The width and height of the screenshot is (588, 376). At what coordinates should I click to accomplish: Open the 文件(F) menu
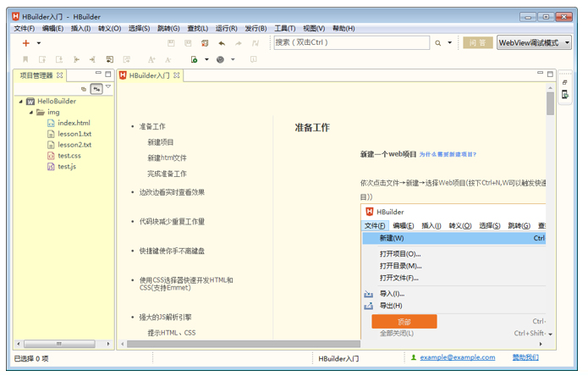25,28
